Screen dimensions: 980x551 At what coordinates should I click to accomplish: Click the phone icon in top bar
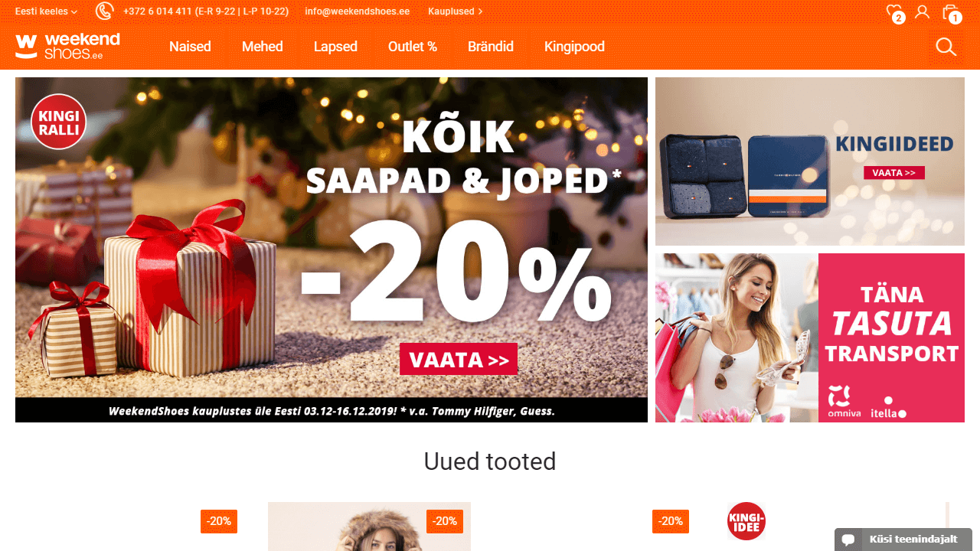(x=105, y=11)
